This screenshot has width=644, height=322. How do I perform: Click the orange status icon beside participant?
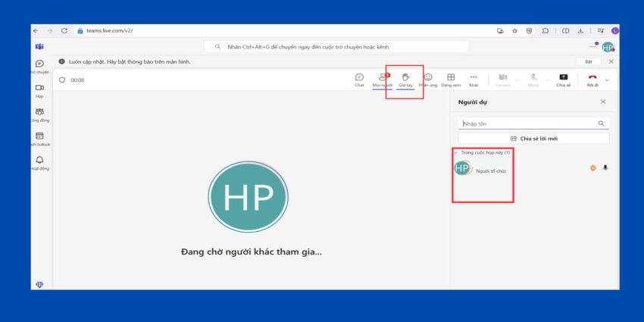tap(592, 167)
